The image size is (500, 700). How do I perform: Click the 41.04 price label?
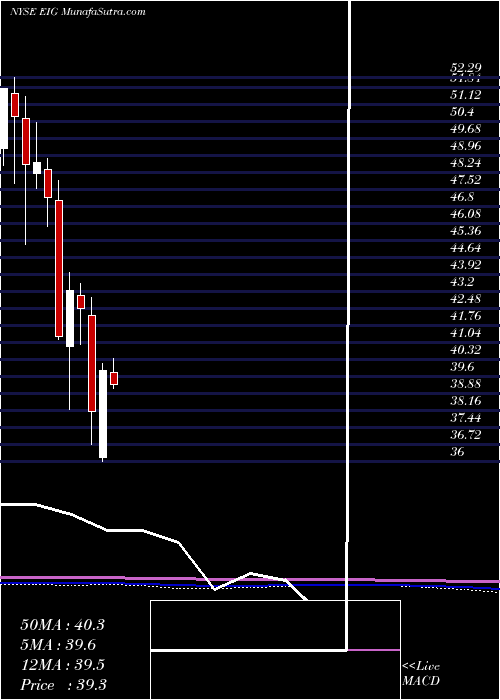pos(466,332)
